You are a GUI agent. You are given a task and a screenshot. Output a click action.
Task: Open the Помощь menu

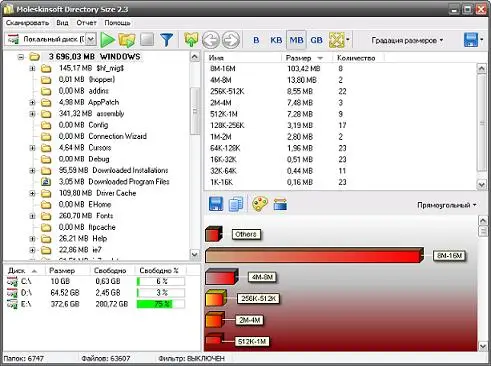[x=117, y=23]
